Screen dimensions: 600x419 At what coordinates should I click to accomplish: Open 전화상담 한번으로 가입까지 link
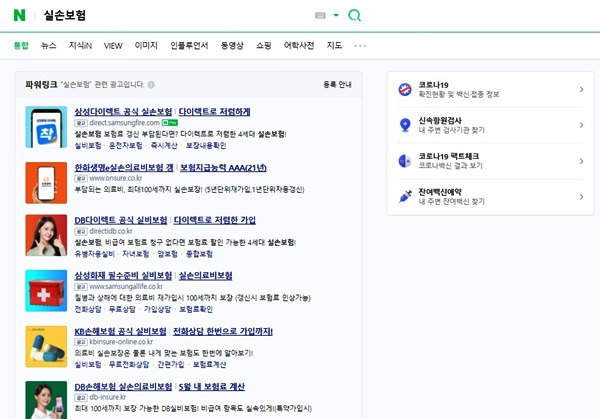pos(223,331)
